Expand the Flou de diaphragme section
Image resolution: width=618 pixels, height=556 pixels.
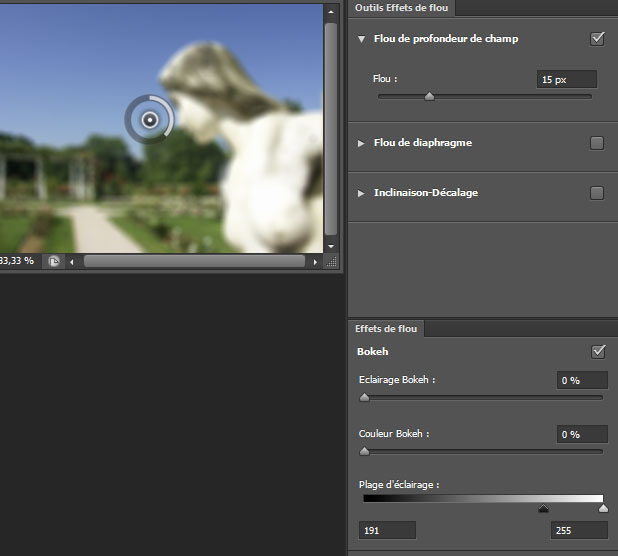pyautogui.click(x=361, y=143)
